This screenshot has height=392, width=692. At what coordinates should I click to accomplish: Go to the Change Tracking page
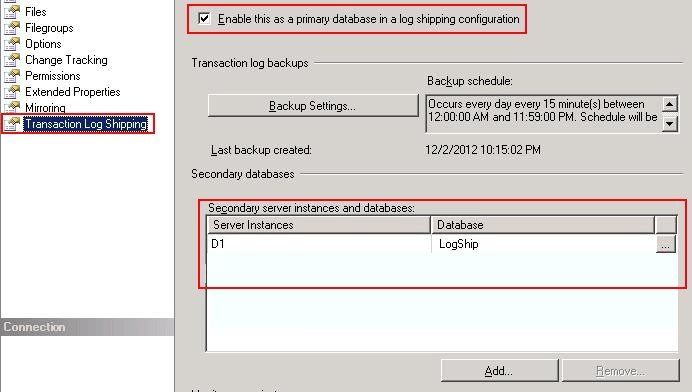click(x=66, y=60)
